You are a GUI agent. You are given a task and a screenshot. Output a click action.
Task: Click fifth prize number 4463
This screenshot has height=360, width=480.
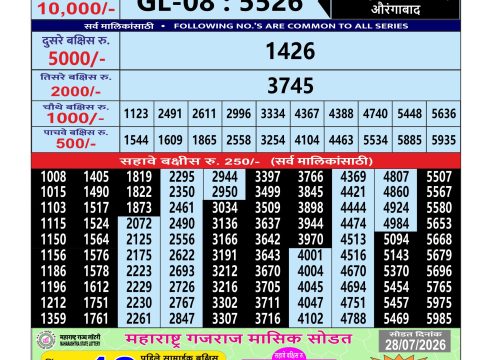pos(341,140)
